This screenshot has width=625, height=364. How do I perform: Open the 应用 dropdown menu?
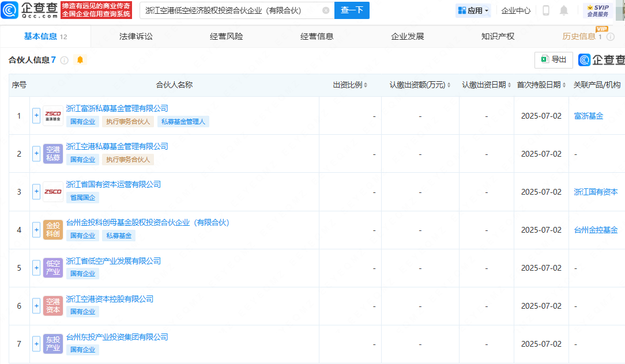click(473, 11)
